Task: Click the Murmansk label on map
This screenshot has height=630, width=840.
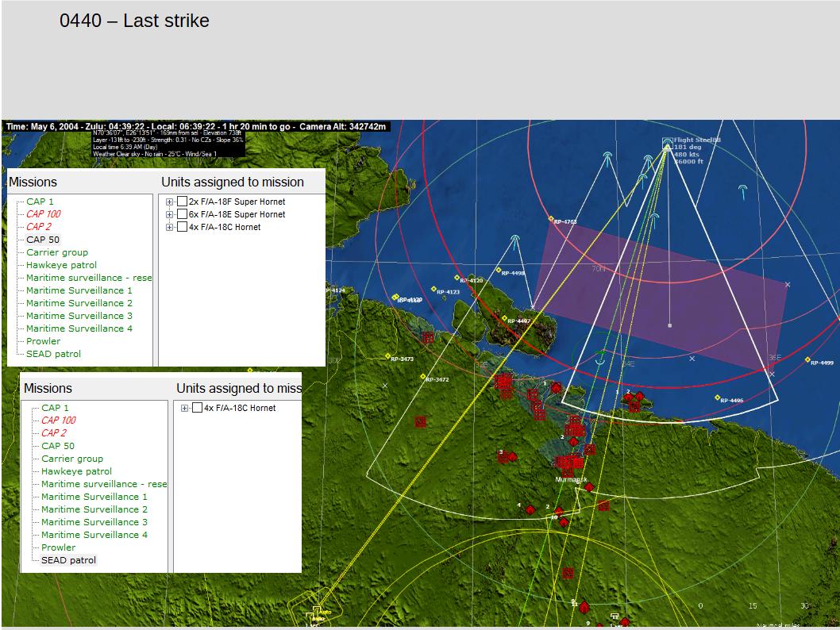Action: point(571,479)
